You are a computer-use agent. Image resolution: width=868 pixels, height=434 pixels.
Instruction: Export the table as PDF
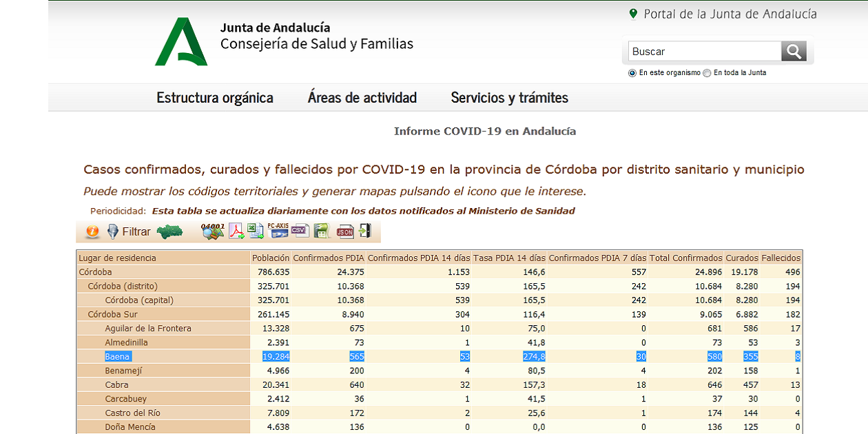pos(236,232)
